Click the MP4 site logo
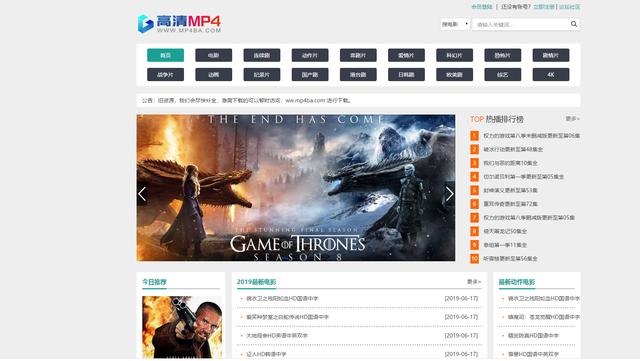 click(180, 24)
